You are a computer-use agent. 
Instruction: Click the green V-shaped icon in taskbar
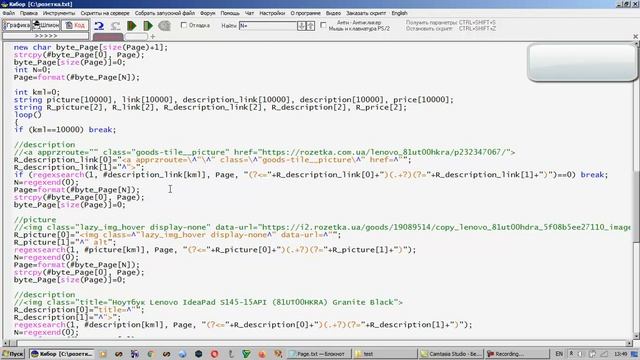pos(246,354)
